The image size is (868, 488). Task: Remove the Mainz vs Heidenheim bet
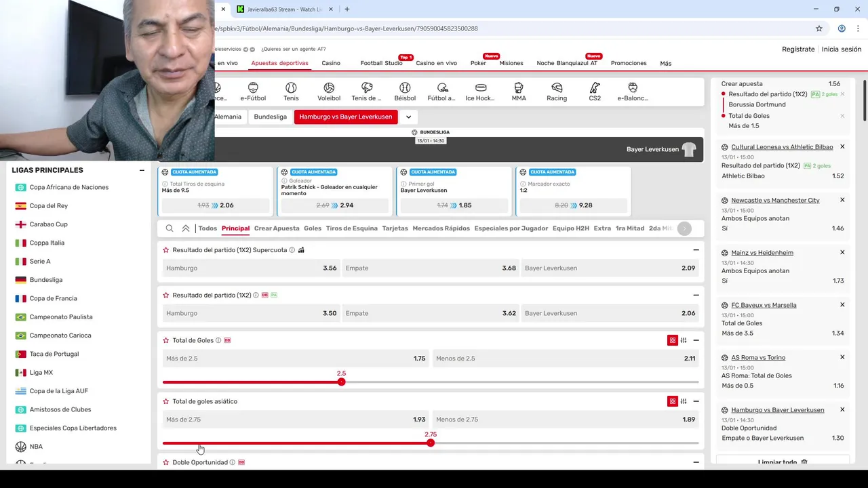coord(842,252)
